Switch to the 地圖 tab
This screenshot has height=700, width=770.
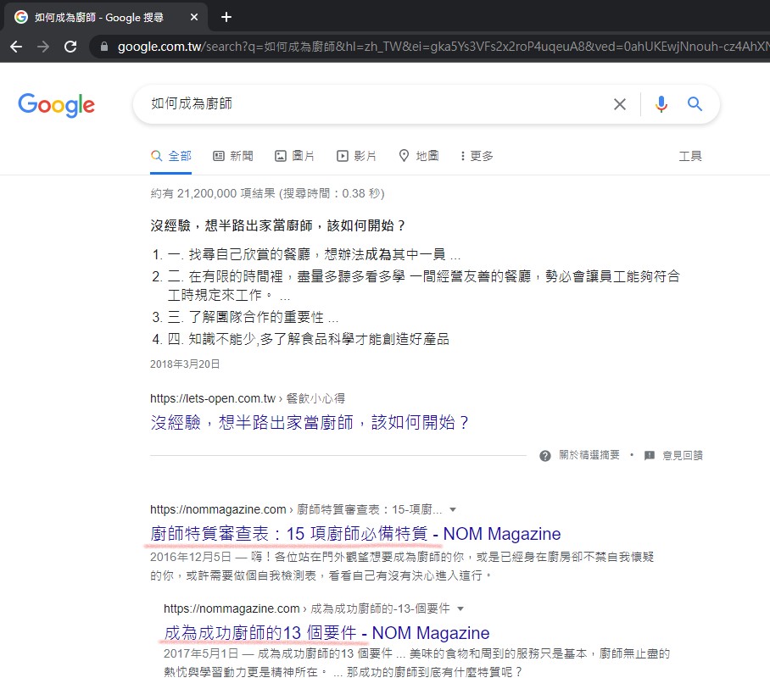pos(418,156)
